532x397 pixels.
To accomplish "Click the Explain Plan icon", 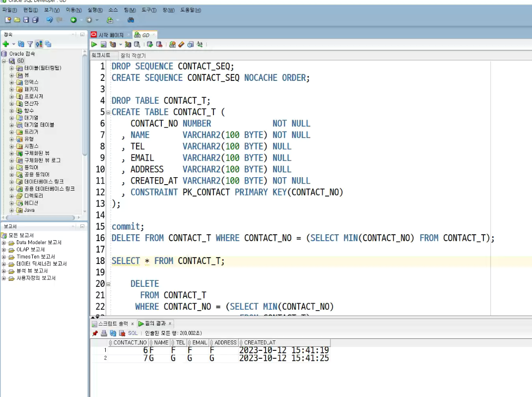I will 113,45.
